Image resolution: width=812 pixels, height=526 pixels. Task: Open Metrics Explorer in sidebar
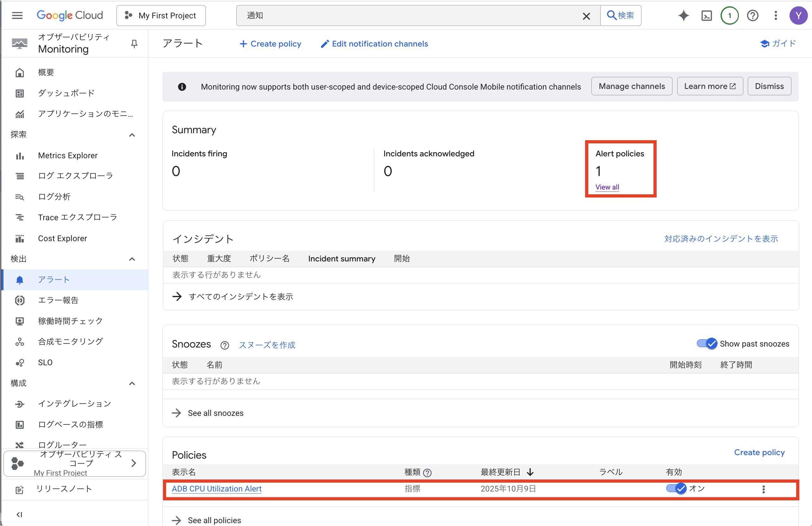point(67,155)
